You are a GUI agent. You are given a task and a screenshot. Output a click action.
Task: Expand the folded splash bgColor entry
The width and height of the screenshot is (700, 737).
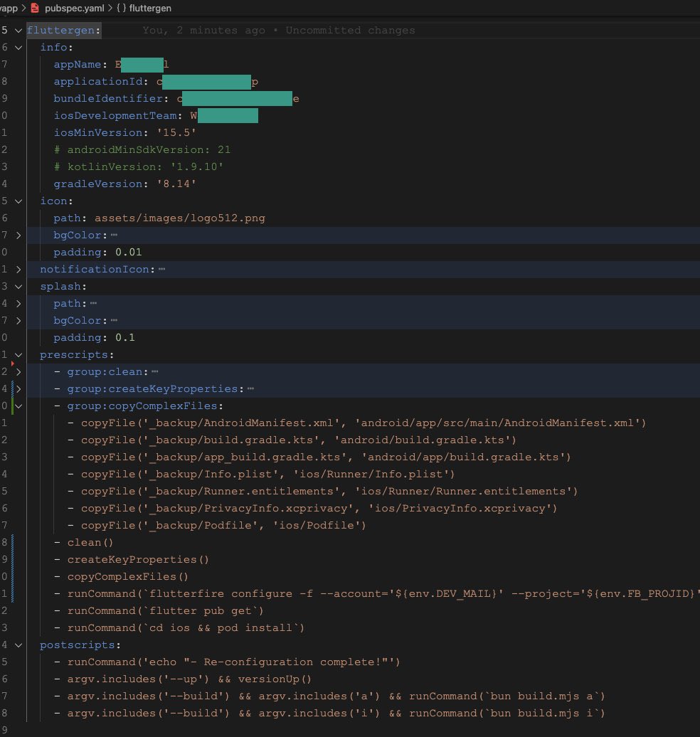point(18,321)
